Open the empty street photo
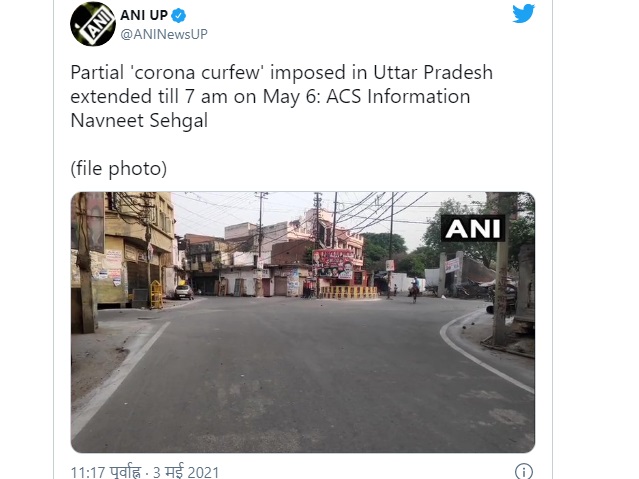Screen dimensions: 639x479 tap(303, 322)
